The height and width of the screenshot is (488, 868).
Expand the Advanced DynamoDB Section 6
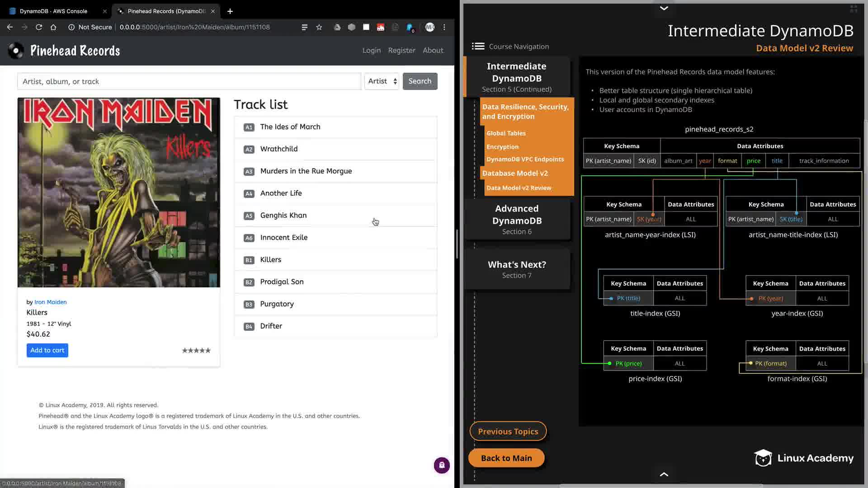click(517, 219)
